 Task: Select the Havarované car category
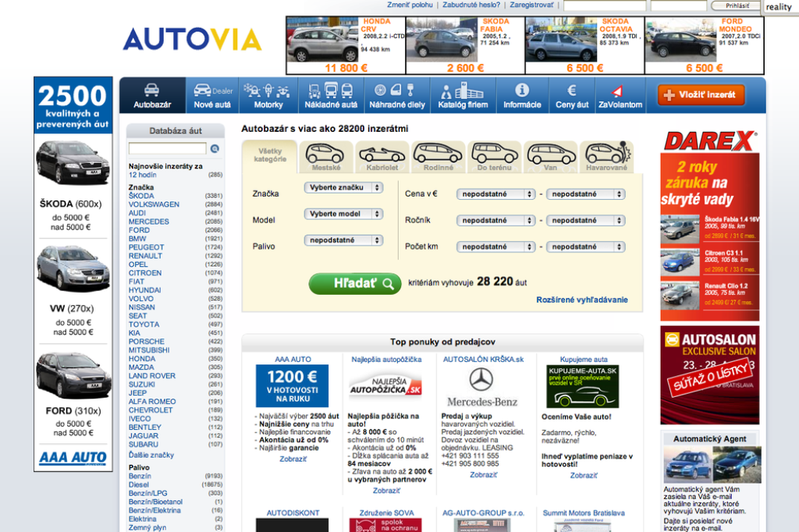606,157
